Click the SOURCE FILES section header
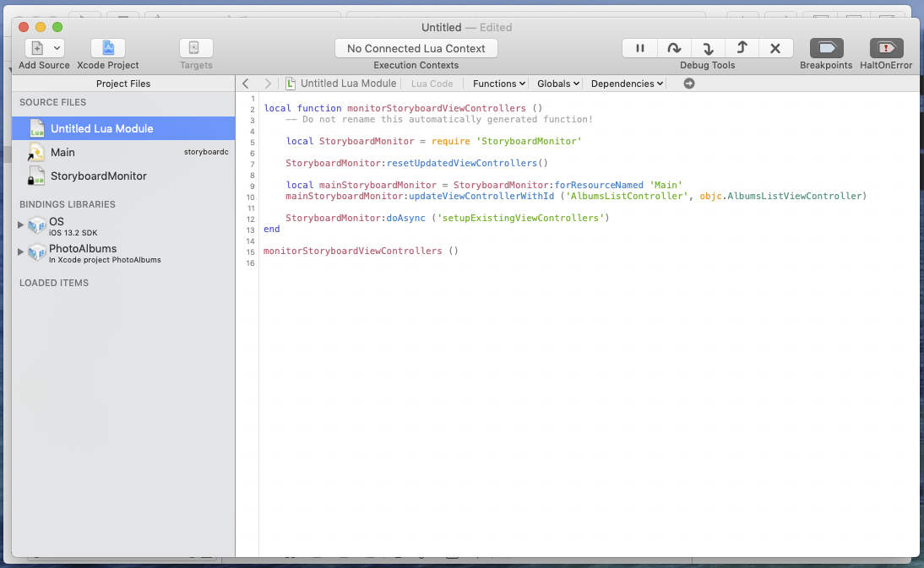The height and width of the screenshot is (568, 924). (x=52, y=102)
